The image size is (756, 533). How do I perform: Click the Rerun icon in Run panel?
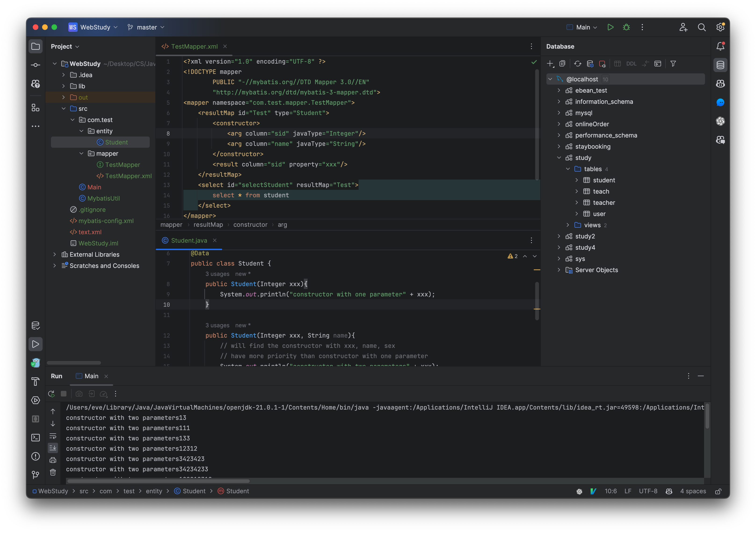(x=51, y=394)
